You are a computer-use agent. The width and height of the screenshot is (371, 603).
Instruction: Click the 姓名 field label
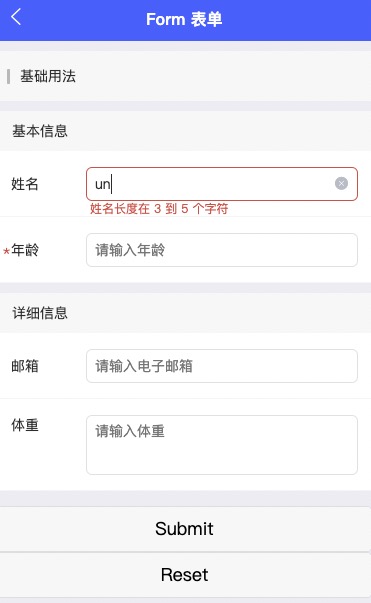(25, 184)
